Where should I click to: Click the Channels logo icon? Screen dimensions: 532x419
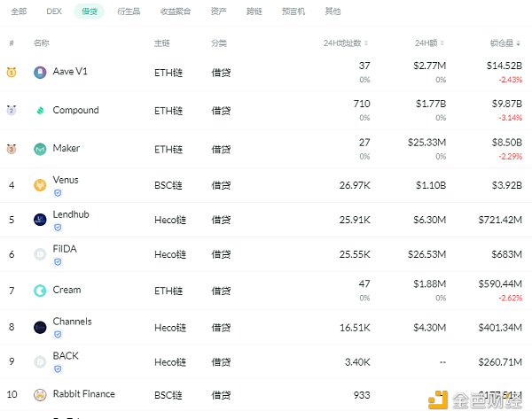pyautogui.click(x=40, y=327)
